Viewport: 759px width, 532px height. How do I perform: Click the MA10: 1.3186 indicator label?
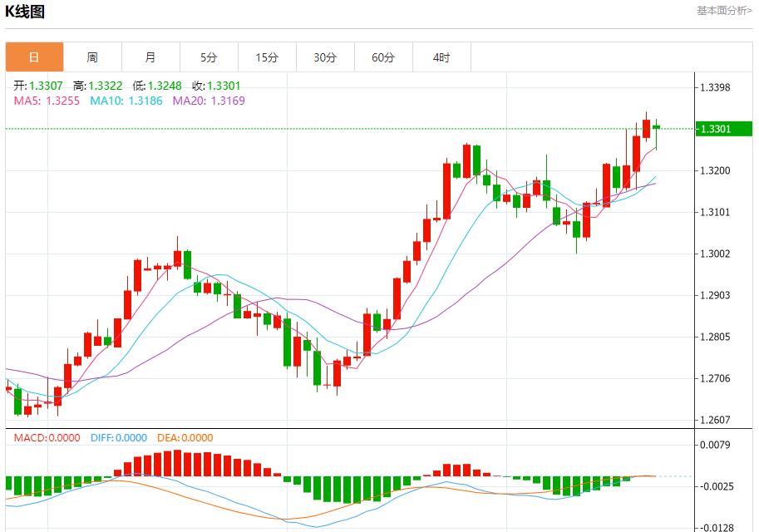click(x=126, y=101)
